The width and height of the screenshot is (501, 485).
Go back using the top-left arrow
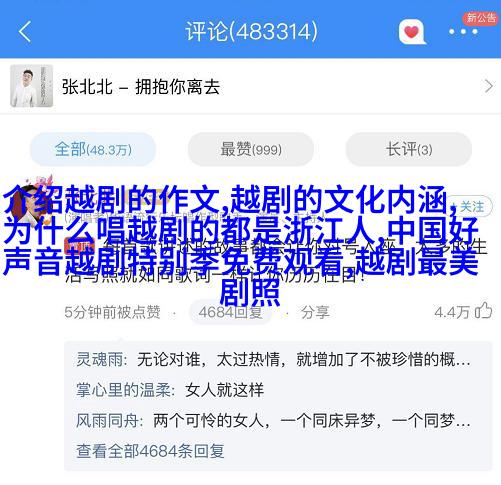pos(25,31)
